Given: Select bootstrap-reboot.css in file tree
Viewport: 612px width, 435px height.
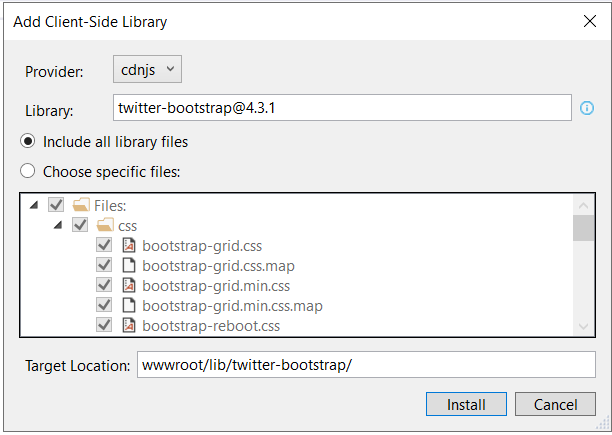Looking at the screenshot, I should coord(211,326).
